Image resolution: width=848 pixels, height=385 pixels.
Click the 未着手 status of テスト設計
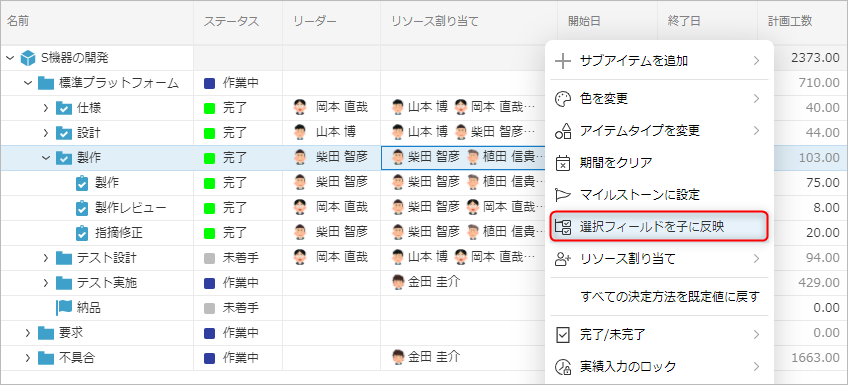click(x=241, y=258)
